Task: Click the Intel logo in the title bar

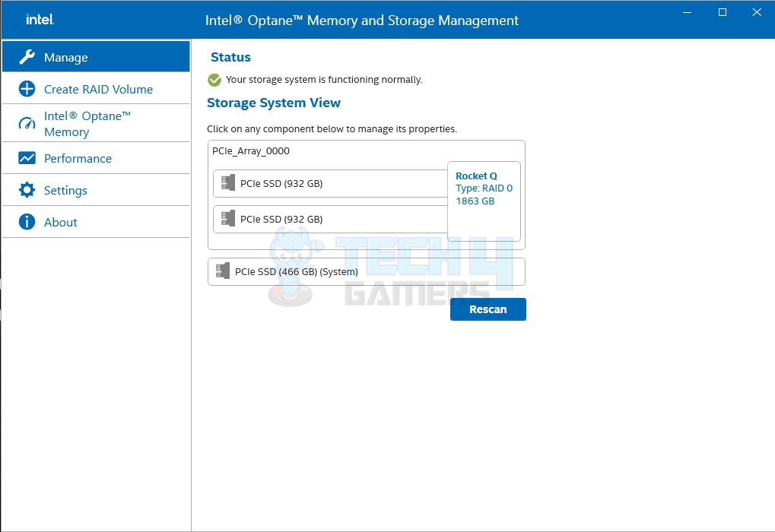Action: 40,19
